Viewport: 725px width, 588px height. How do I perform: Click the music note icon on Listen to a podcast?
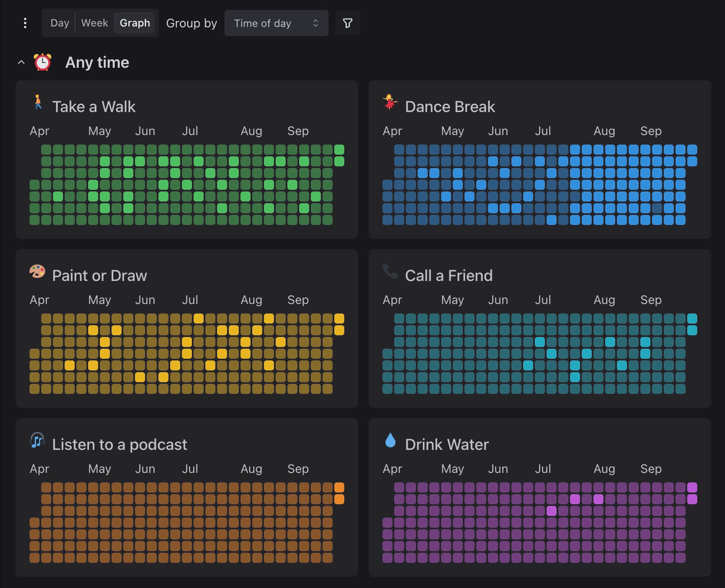click(x=37, y=440)
